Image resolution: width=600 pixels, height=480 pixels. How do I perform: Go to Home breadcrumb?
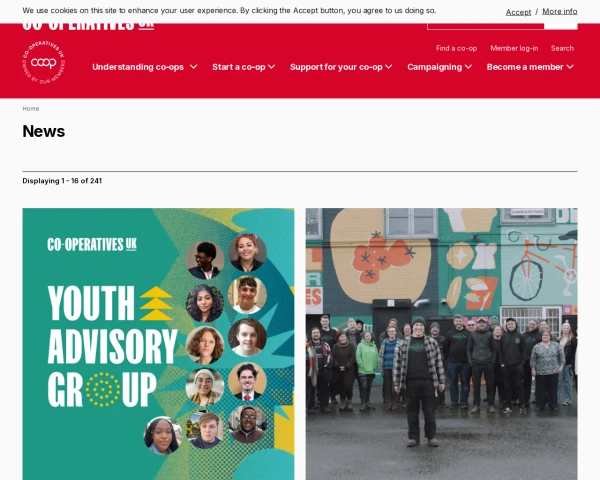31,109
